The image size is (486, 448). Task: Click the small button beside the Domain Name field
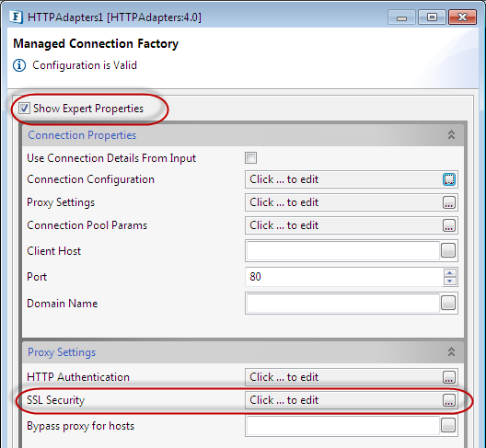[448, 303]
